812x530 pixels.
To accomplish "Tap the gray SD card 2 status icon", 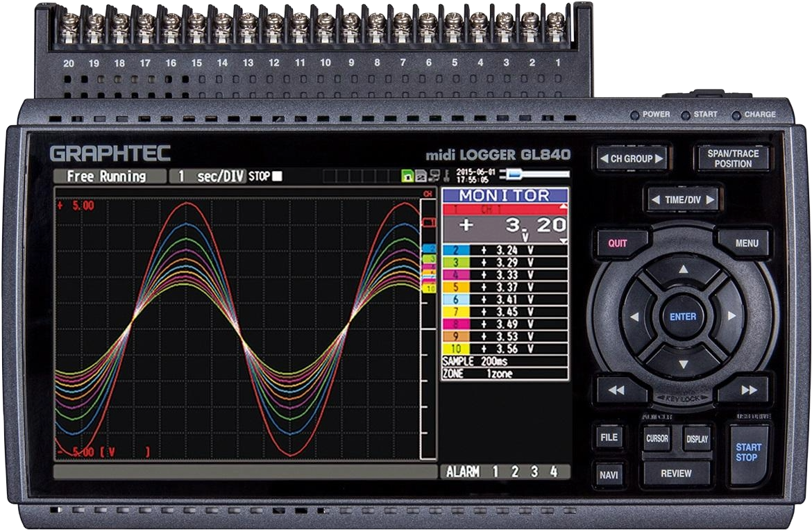I will tap(421, 176).
